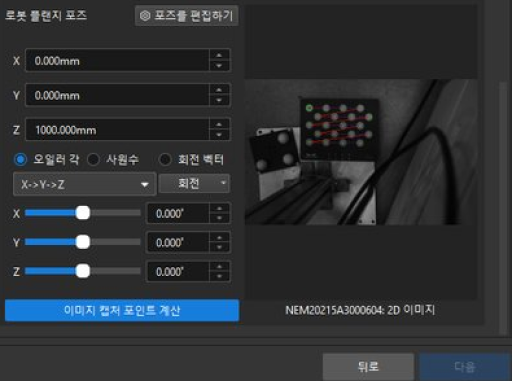
Task: Click the 이미지 캡처 포인트 계산 button
Action: [122, 310]
